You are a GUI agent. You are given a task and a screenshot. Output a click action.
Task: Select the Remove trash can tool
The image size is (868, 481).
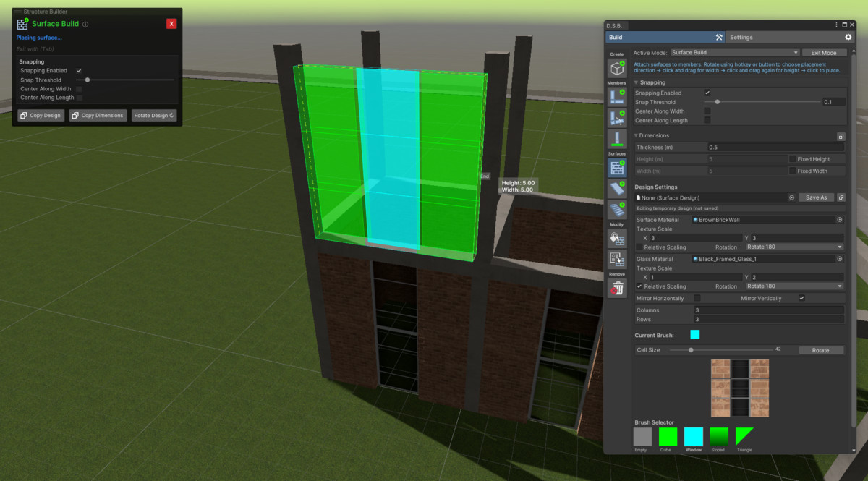617,288
